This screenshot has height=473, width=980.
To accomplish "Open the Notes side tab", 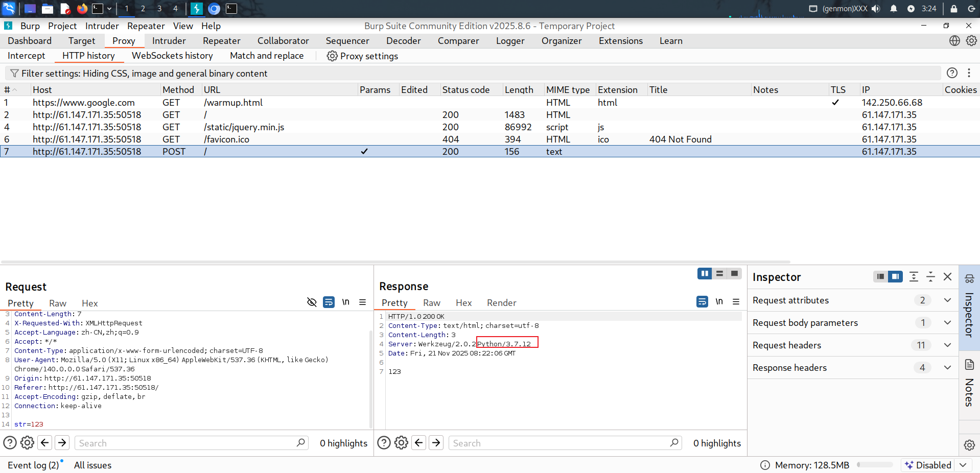I will 969,386.
